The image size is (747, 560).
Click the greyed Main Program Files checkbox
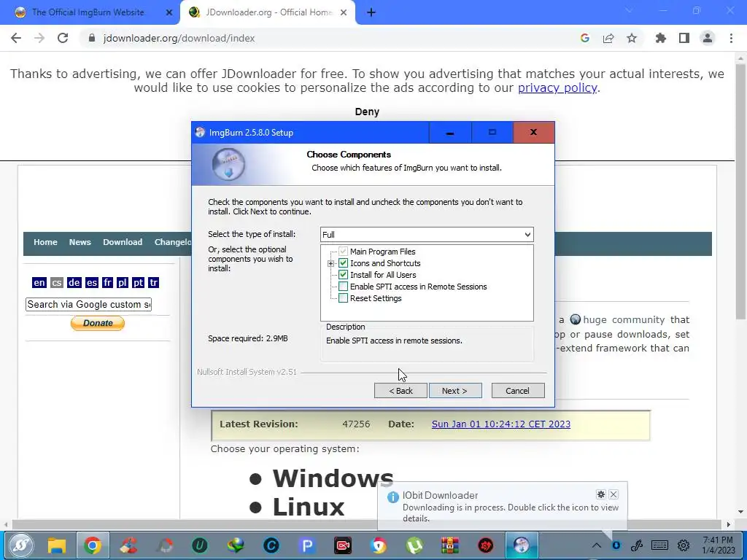click(x=343, y=251)
